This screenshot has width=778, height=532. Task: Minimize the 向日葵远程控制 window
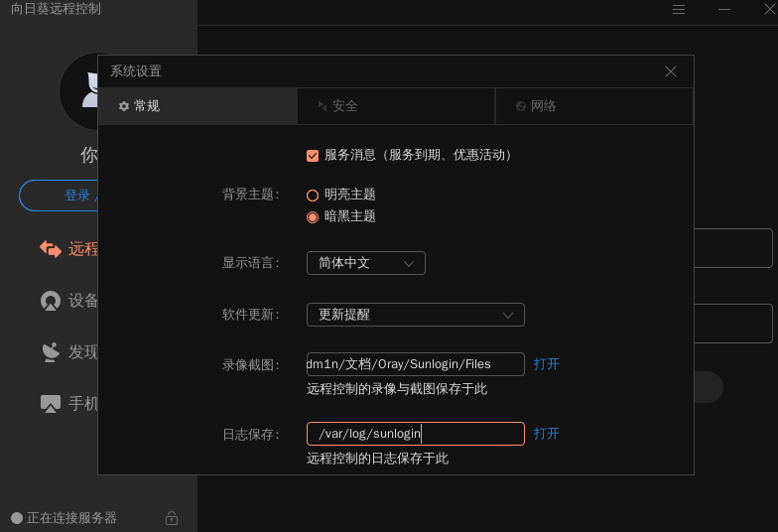(x=724, y=10)
